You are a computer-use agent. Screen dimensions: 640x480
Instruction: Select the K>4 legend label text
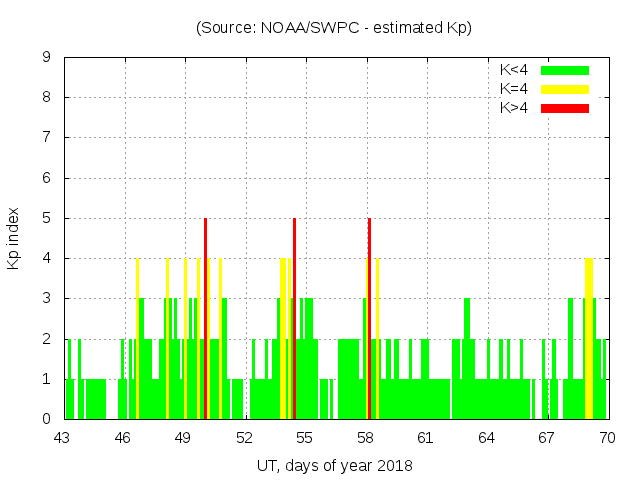(x=513, y=108)
